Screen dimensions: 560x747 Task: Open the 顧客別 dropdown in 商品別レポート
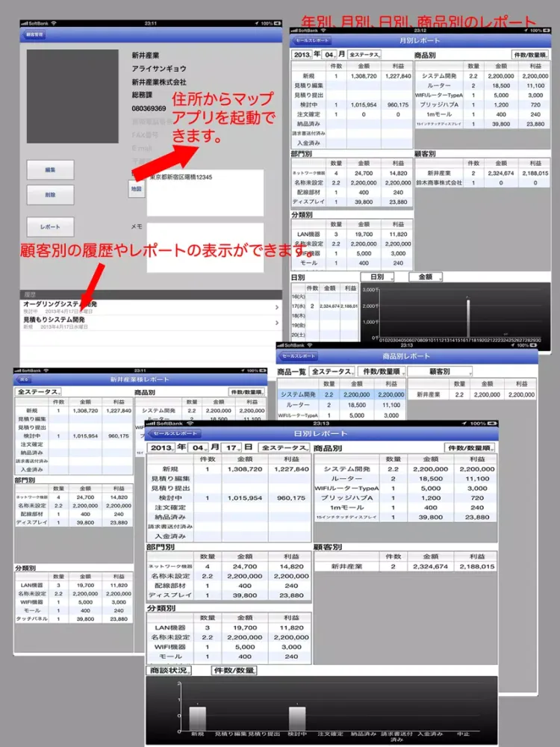click(439, 371)
